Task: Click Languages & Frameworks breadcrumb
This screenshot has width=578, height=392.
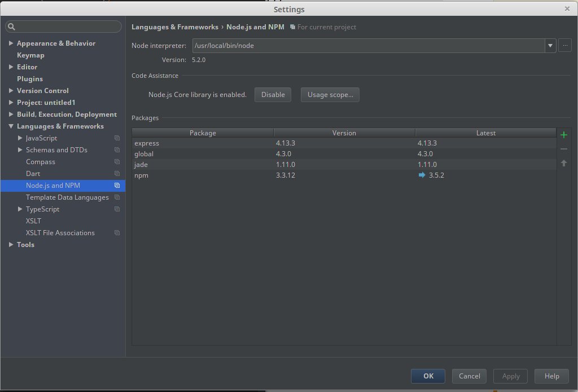Action: (x=175, y=27)
